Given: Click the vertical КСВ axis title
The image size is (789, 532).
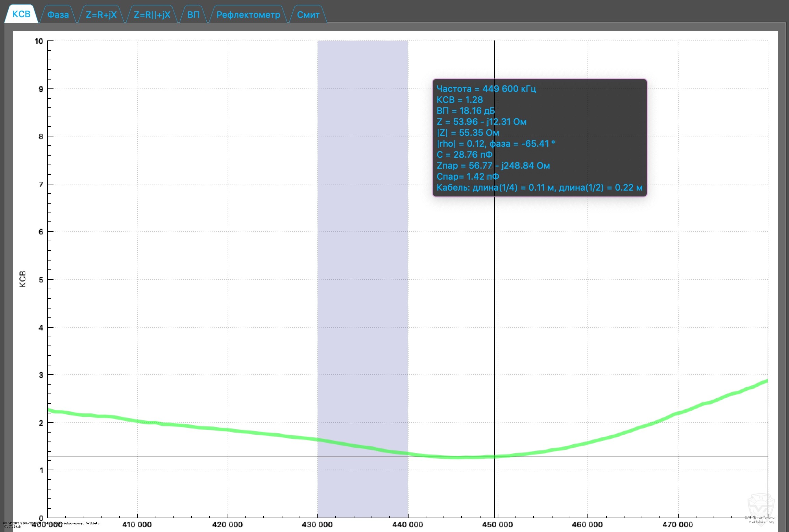Looking at the screenshot, I should [23, 279].
